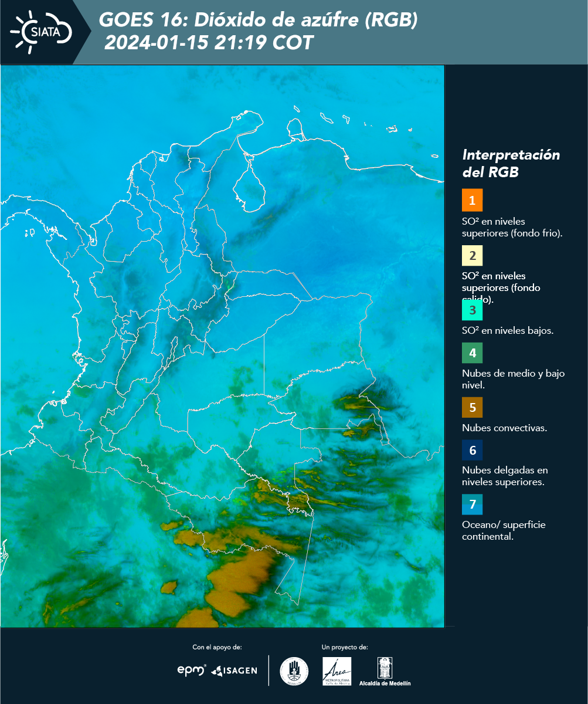Click the timestamp "2024-01-15 21:19 COT"

[209, 43]
